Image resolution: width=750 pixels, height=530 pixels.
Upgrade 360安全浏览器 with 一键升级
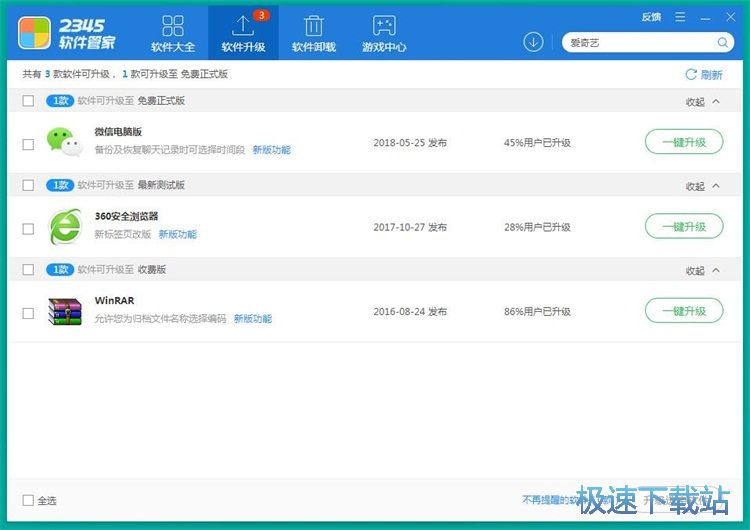click(684, 226)
